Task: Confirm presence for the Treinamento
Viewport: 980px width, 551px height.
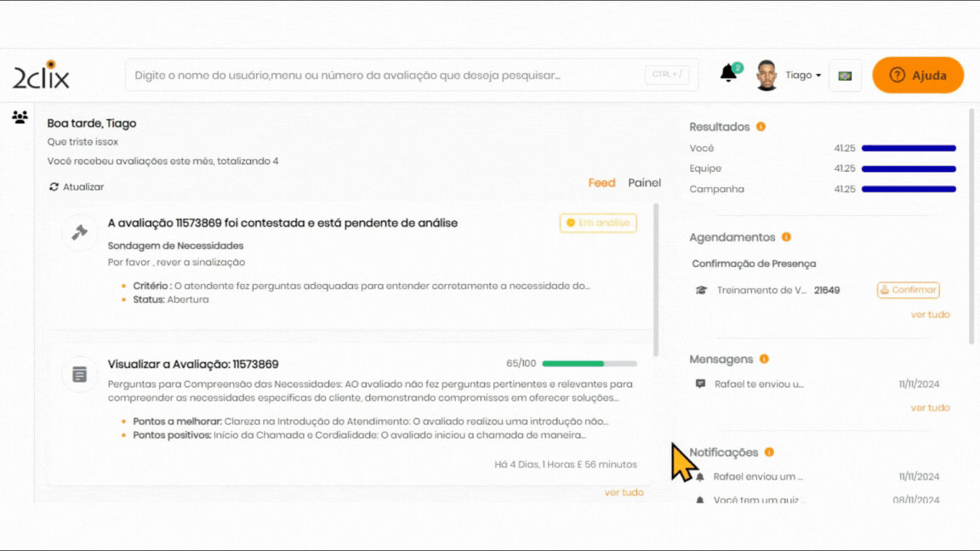Action: tap(908, 290)
